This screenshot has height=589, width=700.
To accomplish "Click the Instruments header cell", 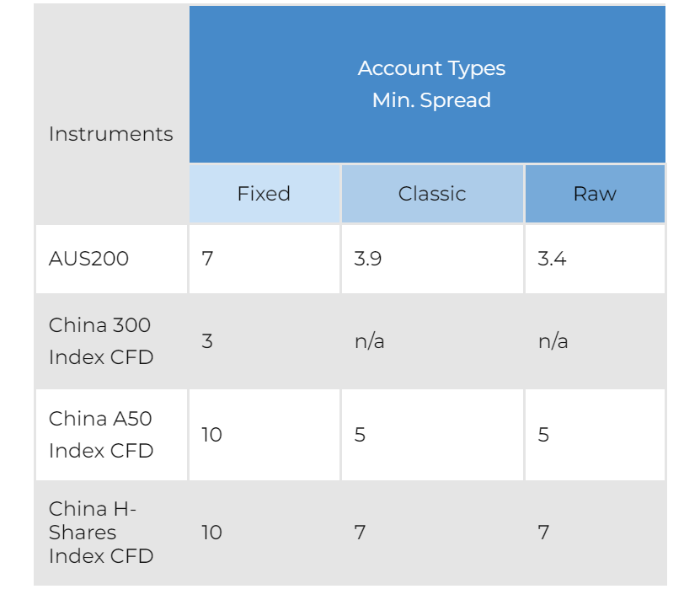I will tap(110, 134).
